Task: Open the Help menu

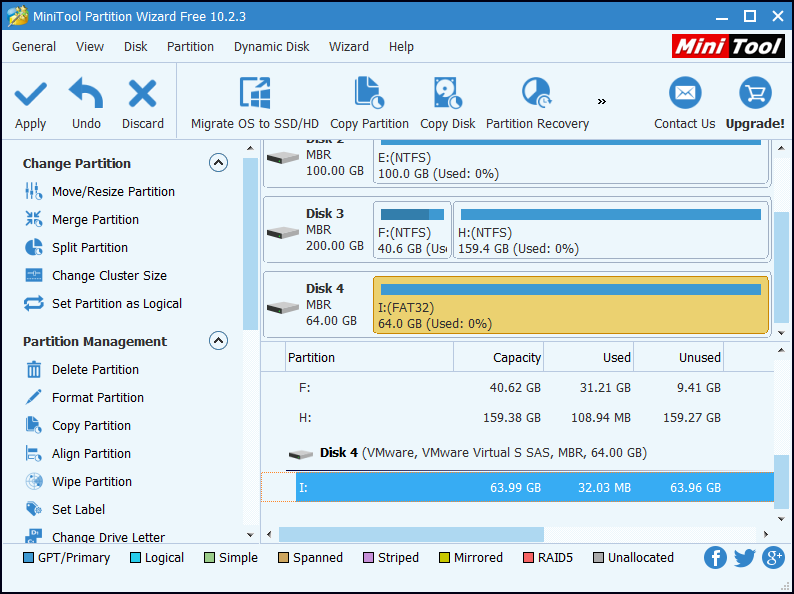Action: click(401, 47)
